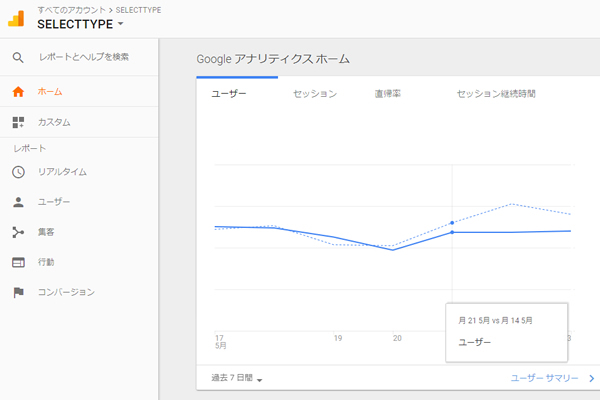600x400 pixels.
Task: Click the 集客 acquisition arrows icon
Action: pyautogui.click(x=18, y=232)
